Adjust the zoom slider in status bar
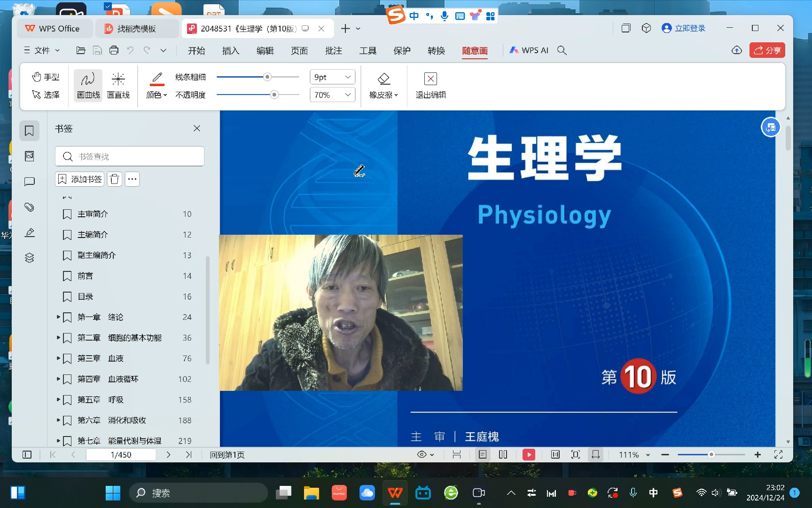Screen dimensions: 812x508 coord(711,455)
